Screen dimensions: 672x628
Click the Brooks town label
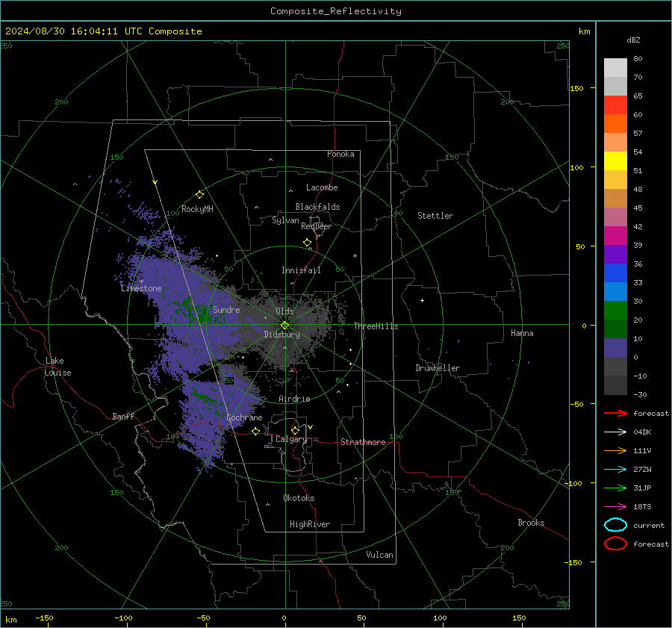click(x=531, y=523)
